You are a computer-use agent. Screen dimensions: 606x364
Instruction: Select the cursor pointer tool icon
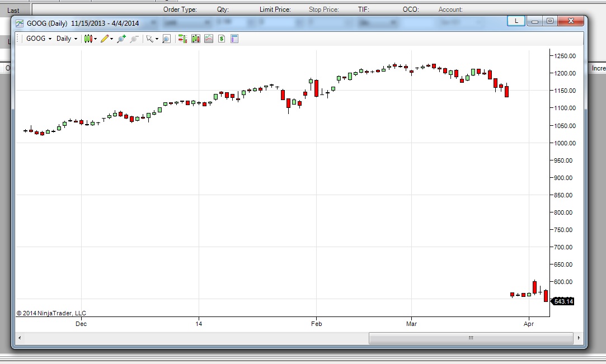149,39
